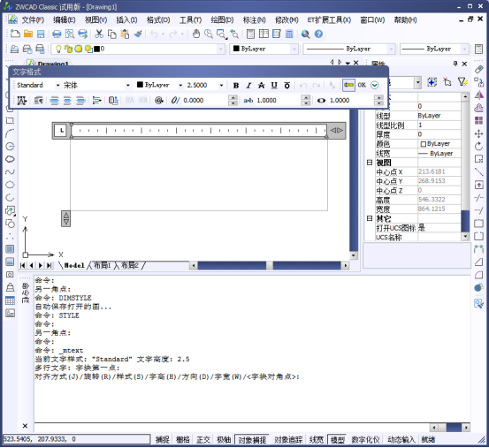Click the Help question mark icon

point(318,34)
